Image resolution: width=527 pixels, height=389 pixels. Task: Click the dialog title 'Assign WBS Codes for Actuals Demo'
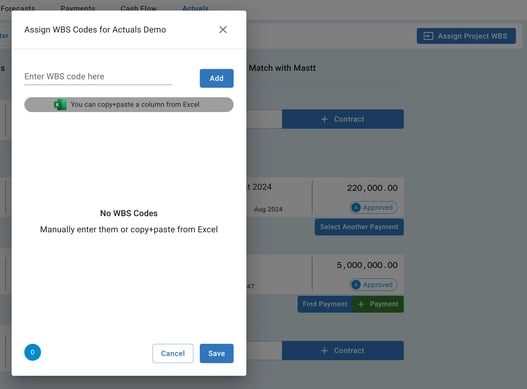(x=95, y=30)
